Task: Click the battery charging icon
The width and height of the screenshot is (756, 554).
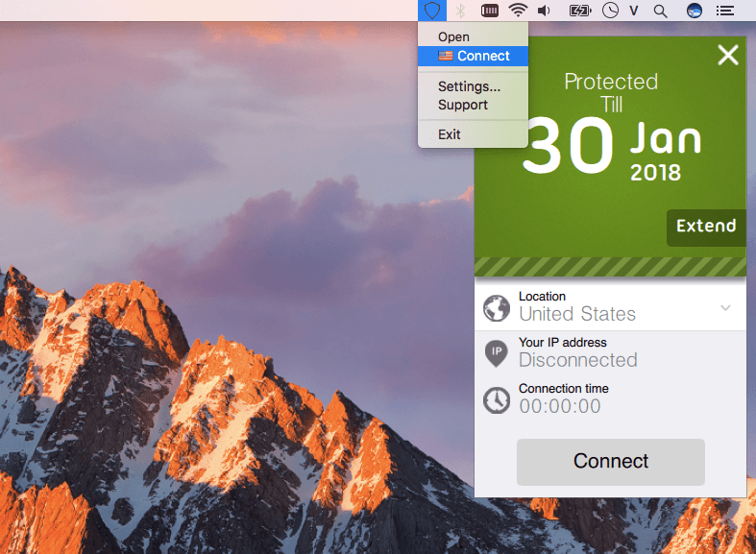Action: click(x=579, y=11)
